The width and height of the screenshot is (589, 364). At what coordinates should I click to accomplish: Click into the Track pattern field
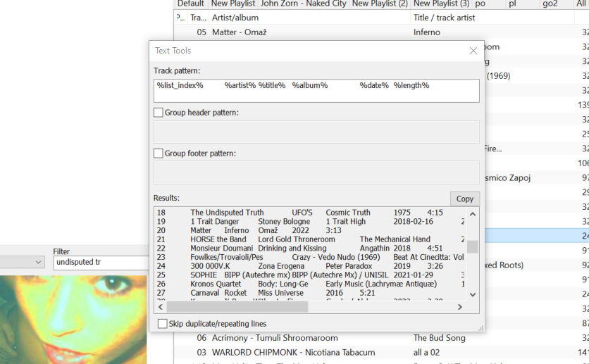[316, 91]
